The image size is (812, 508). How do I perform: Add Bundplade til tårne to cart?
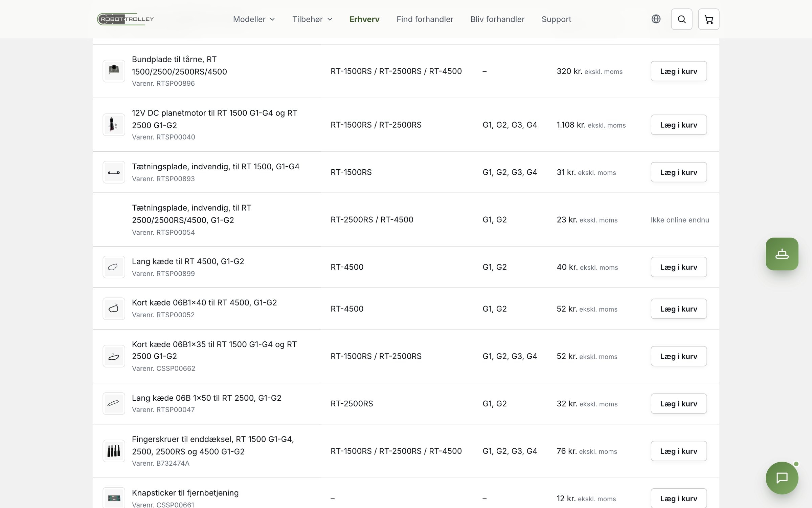click(x=678, y=71)
